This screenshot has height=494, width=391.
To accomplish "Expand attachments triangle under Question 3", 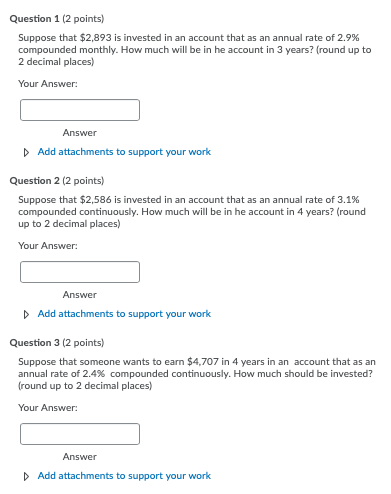I will pyautogui.click(x=26, y=477).
